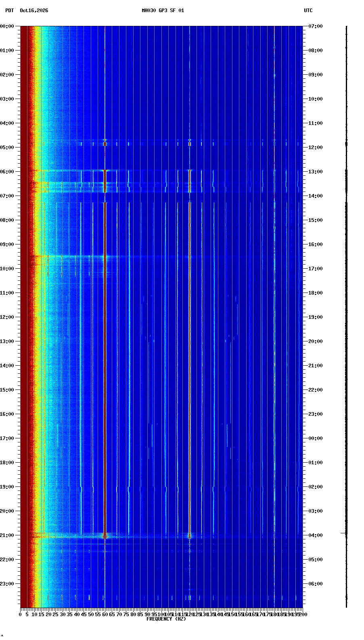
Task: Click the 08:00 UTC right axis label
Action: [x=316, y=51]
